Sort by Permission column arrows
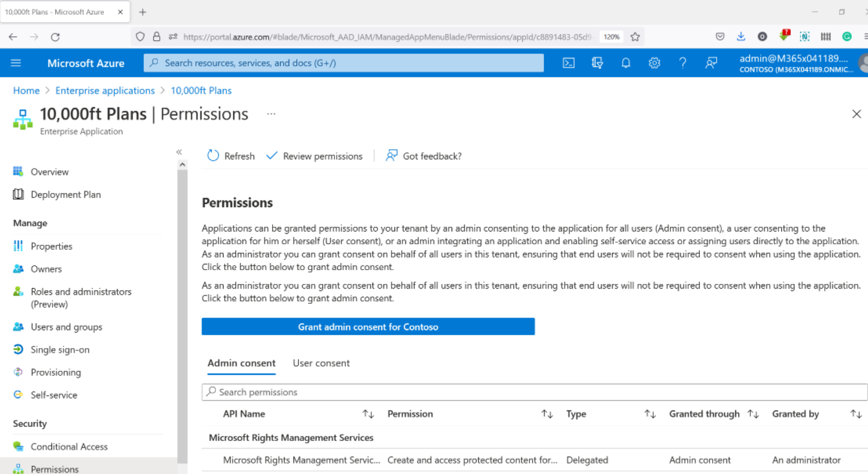The width and height of the screenshot is (868, 474). coord(547,414)
